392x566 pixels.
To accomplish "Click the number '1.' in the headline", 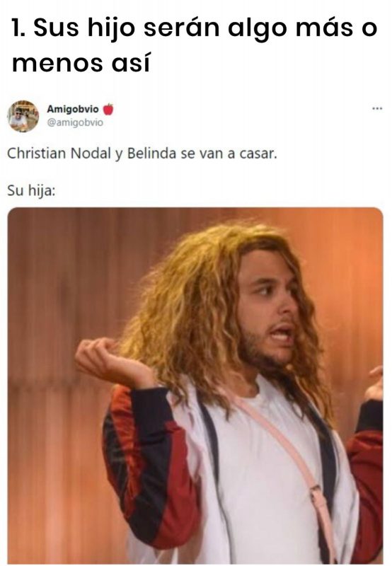I will coord(19,28).
